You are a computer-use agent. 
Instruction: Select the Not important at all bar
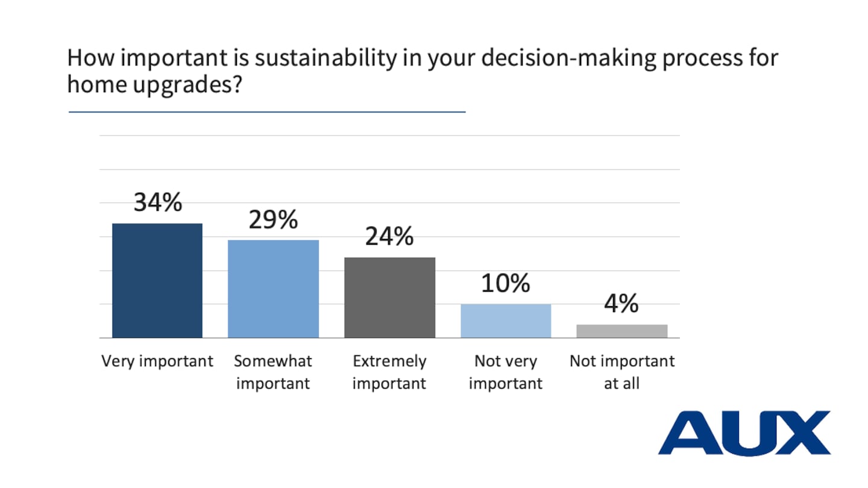(621, 331)
